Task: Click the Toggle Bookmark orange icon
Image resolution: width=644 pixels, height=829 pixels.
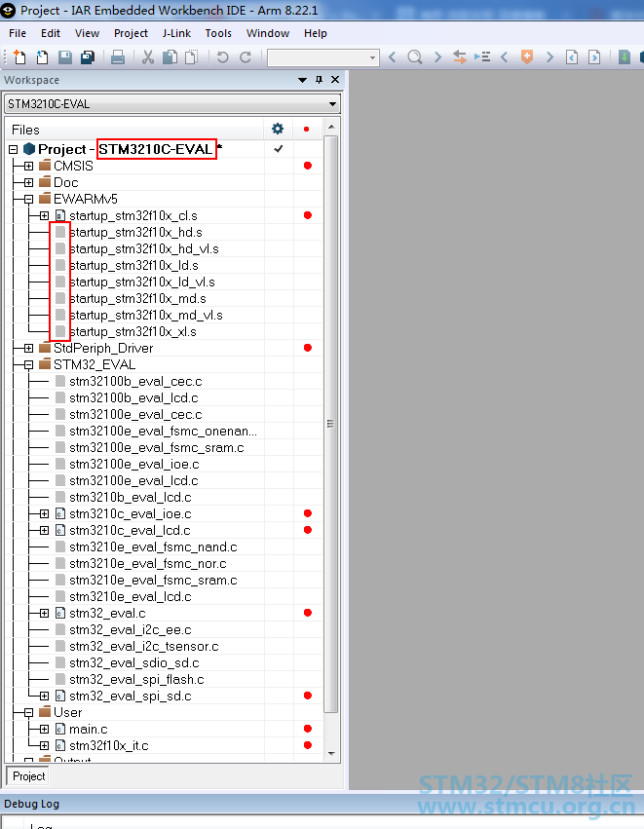Action: pyautogui.click(x=527, y=57)
